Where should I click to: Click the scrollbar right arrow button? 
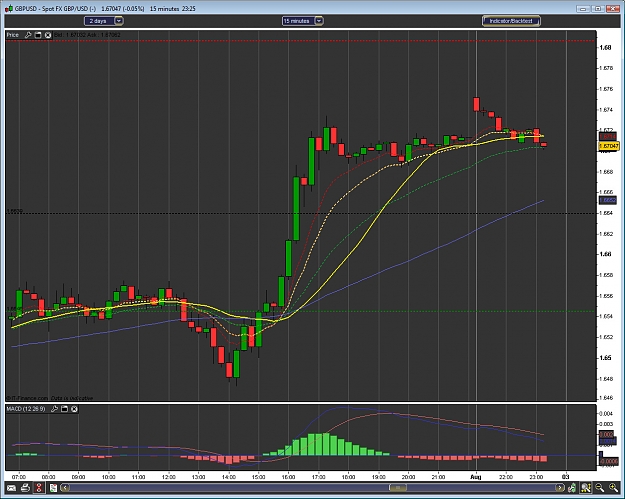click(560, 487)
